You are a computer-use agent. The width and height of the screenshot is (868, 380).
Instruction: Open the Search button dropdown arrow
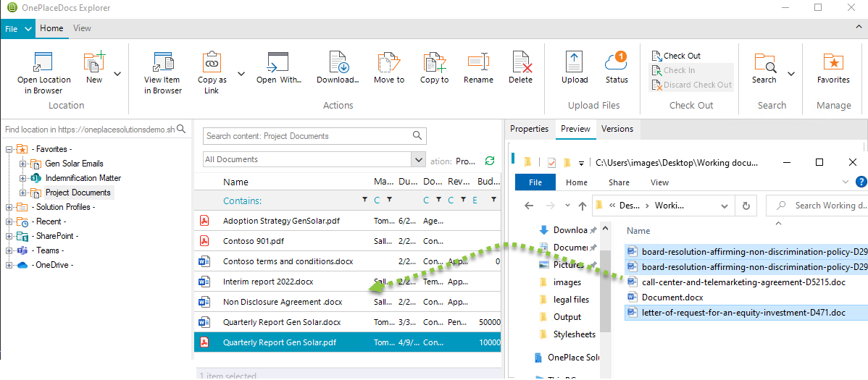click(x=791, y=74)
